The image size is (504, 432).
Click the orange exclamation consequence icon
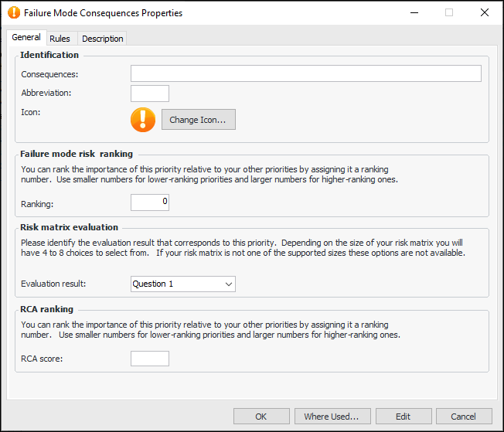pos(143,119)
